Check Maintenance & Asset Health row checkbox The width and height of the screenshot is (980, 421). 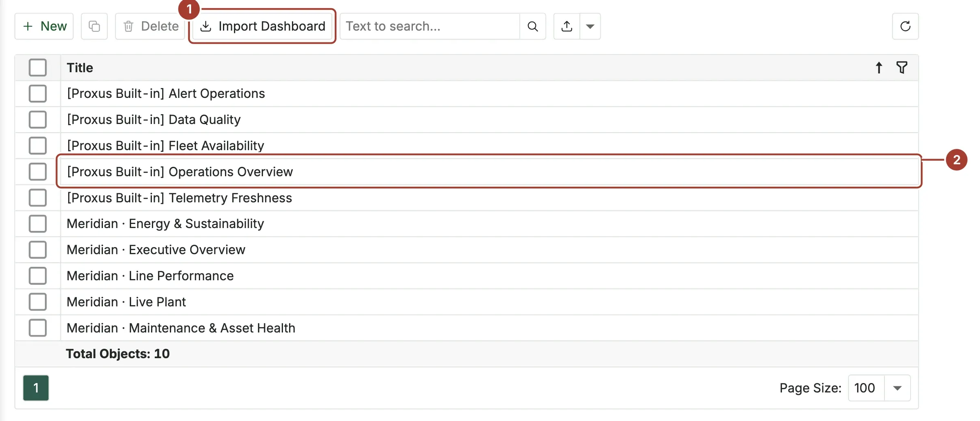click(38, 328)
